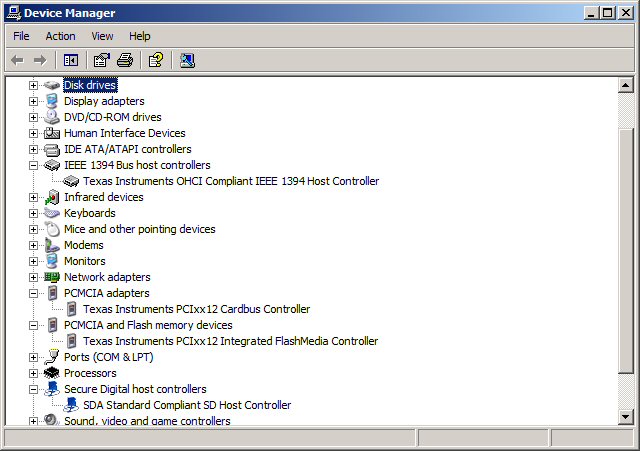Click the Monitors category icon
This screenshot has width=640, height=451.
point(52,261)
